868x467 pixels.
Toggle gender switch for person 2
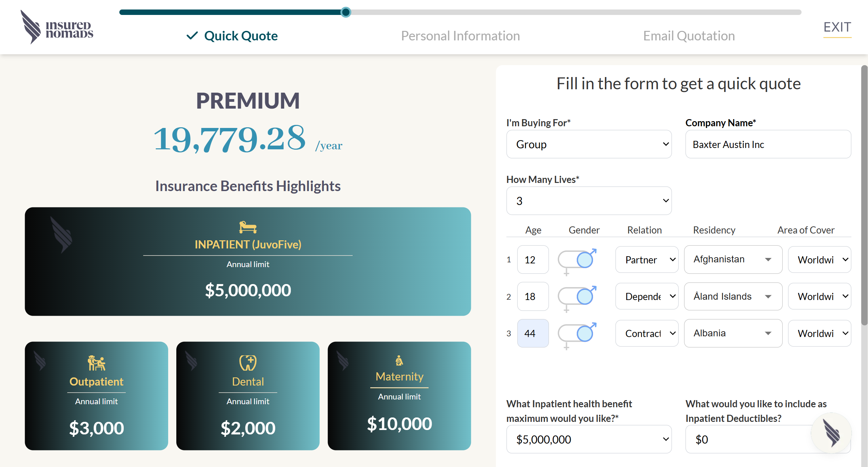(576, 297)
